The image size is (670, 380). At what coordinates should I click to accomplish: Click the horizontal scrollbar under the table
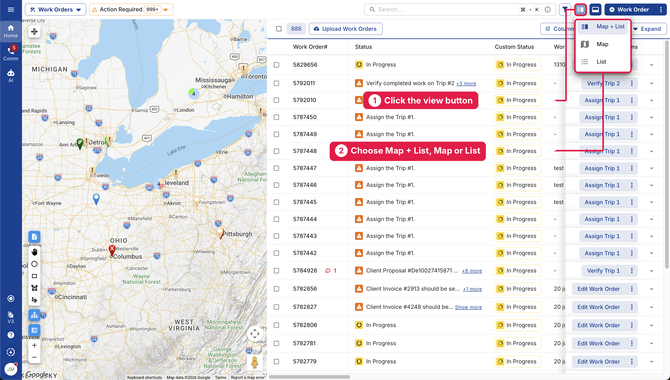(309, 377)
